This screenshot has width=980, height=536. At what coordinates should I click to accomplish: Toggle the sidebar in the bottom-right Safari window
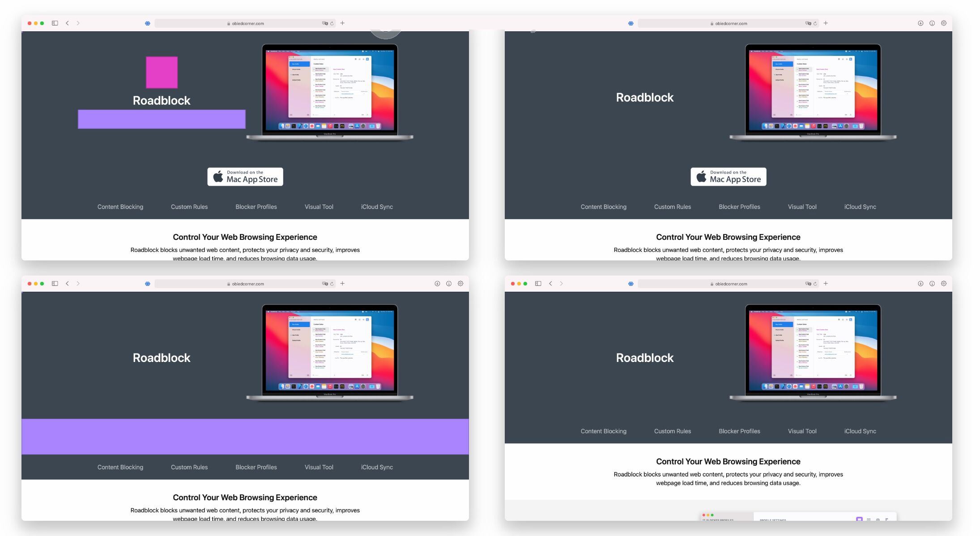538,284
